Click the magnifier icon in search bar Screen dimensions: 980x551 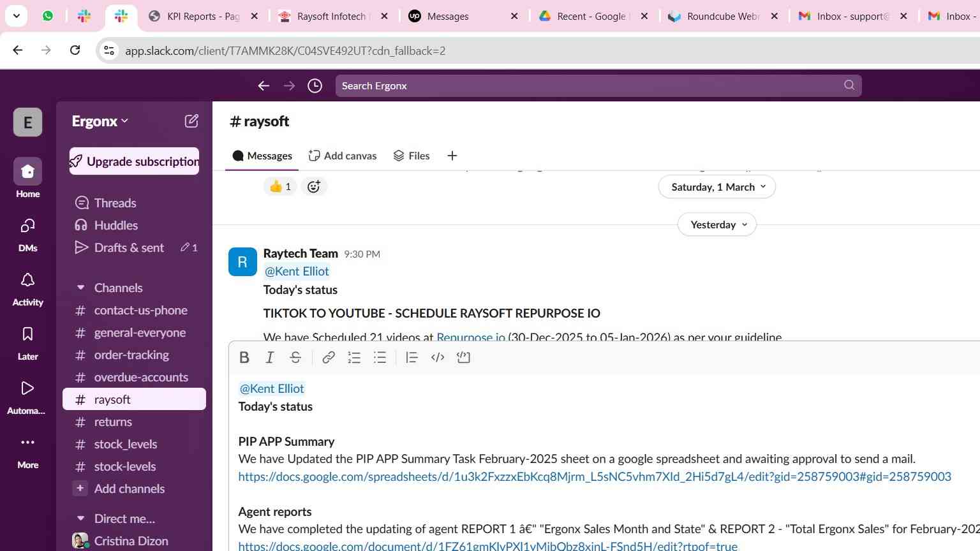pyautogui.click(x=849, y=85)
